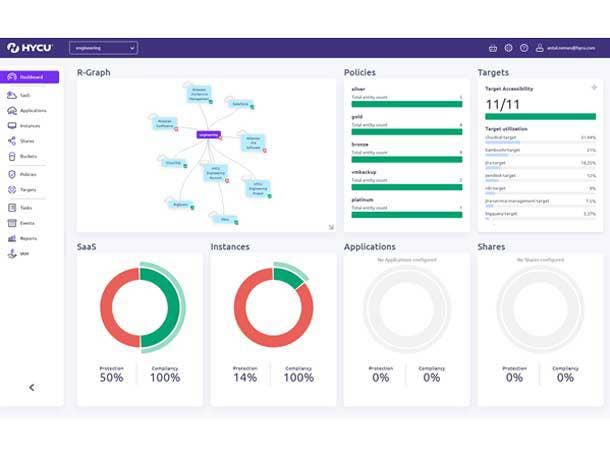Image resolution: width=610 pixels, height=456 pixels.
Task: Click the Targets sidebar icon
Action: click(11, 189)
